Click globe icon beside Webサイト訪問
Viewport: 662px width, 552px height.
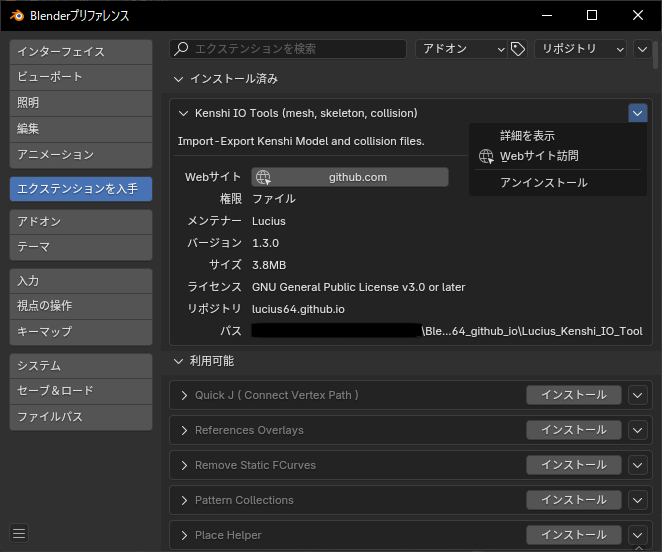(486, 156)
